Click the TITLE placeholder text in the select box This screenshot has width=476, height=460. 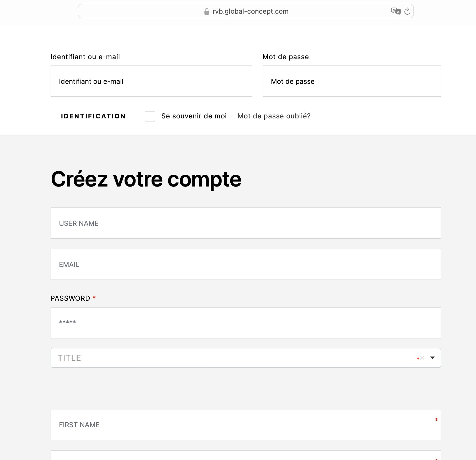point(69,358)
